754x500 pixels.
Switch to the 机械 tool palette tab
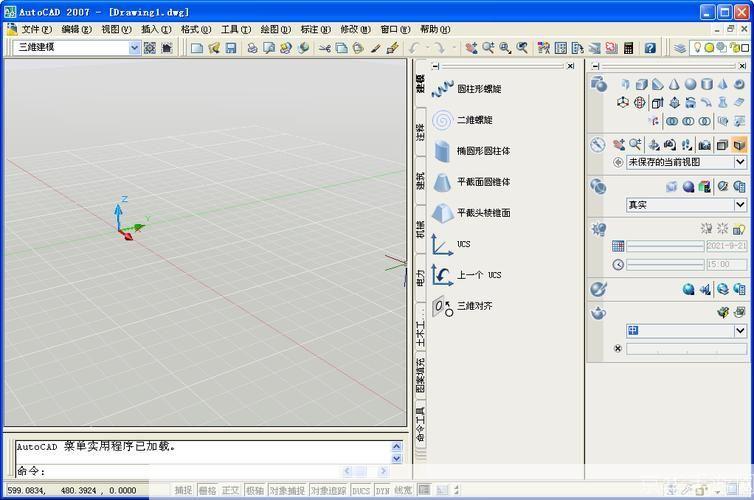[x=420, y=229]
